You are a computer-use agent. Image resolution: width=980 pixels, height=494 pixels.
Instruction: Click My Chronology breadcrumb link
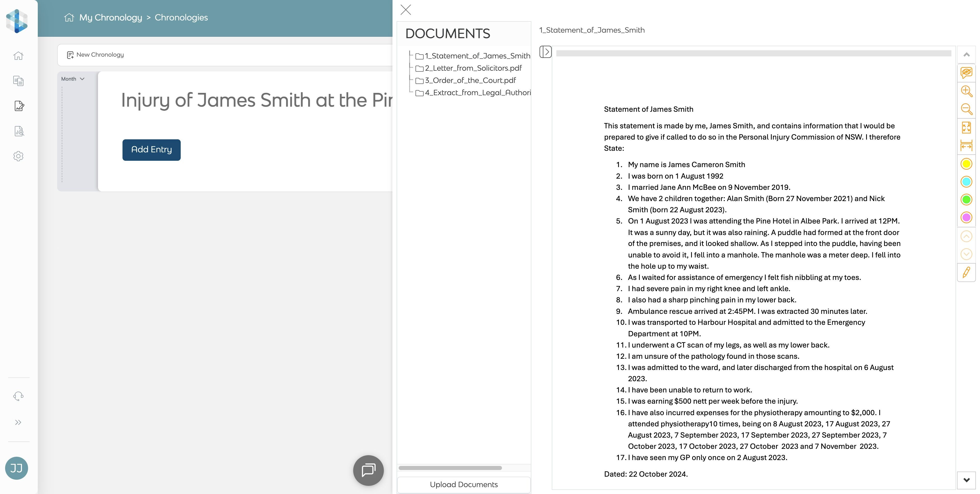(110, 18)
